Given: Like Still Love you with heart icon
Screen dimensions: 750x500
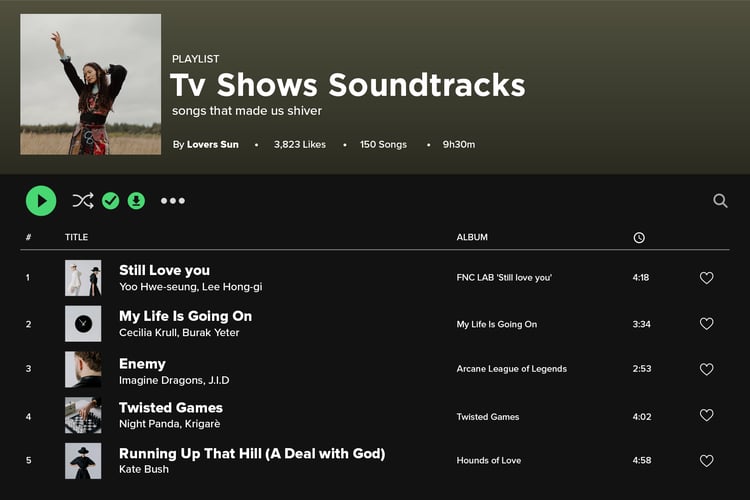Looking at the screenshot, I should (x=706, y=278).
